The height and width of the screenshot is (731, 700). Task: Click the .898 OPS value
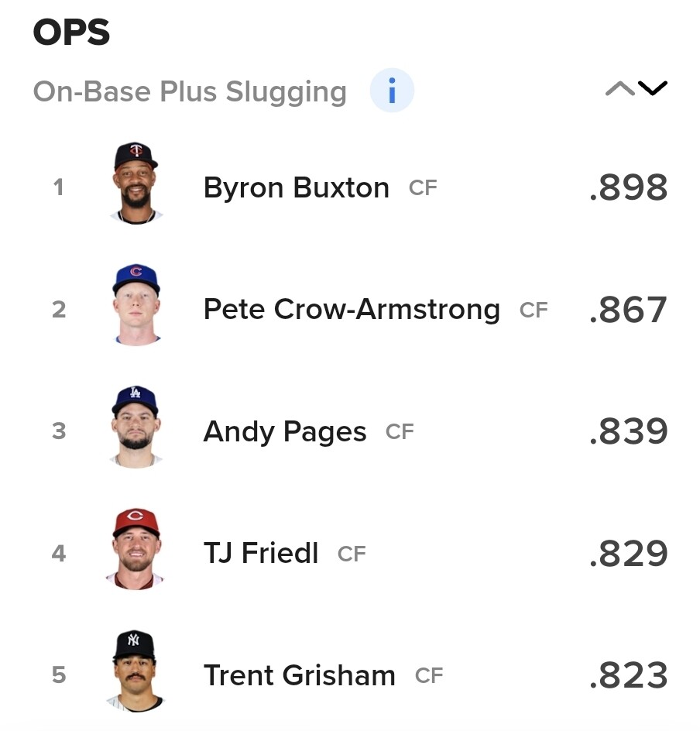628,188
